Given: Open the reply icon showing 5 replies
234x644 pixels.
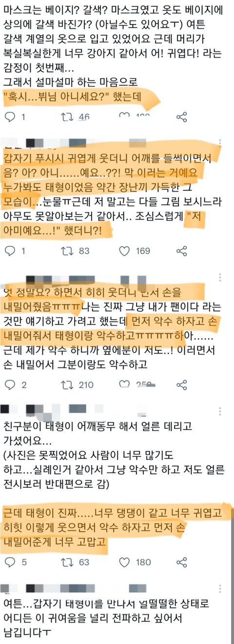Looking at the screenshot, I should tap(10, 562).
